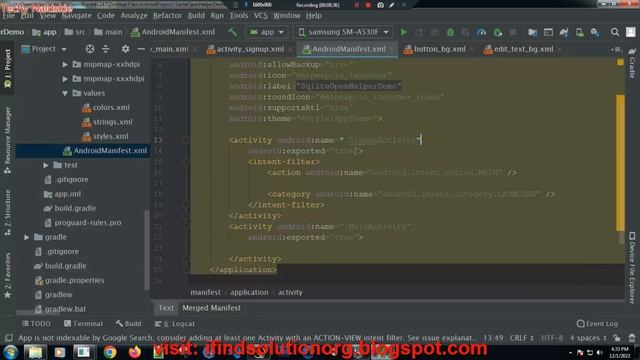Click the Scroll from Source target icon
This screenshot has width=640, height=360.
tap(90, 49)
